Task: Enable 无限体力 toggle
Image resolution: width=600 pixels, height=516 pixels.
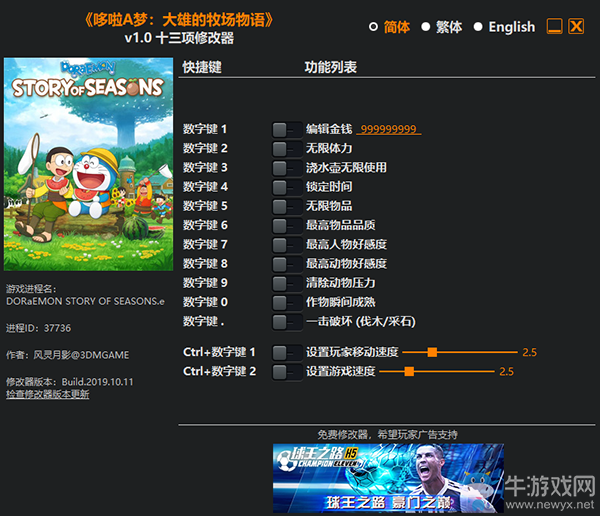Action: (287, 149)
